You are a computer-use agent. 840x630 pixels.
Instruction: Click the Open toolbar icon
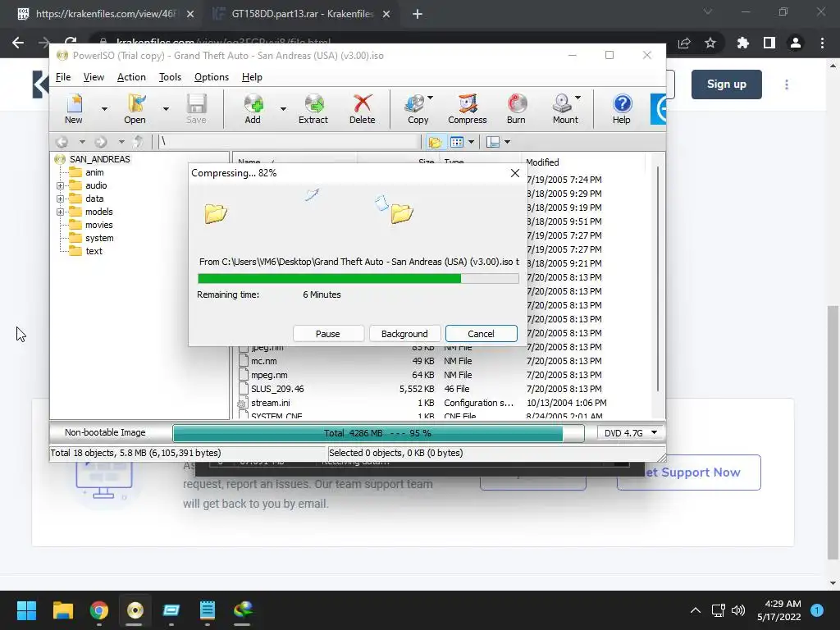point(135,109)
